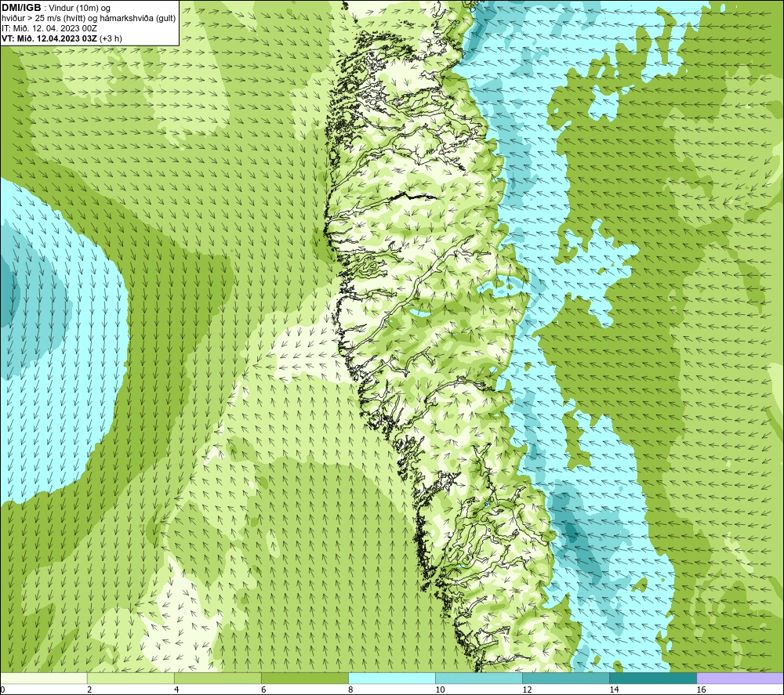
Task: Click the 4–6 green legend swatch
Action: pos(218,679)
